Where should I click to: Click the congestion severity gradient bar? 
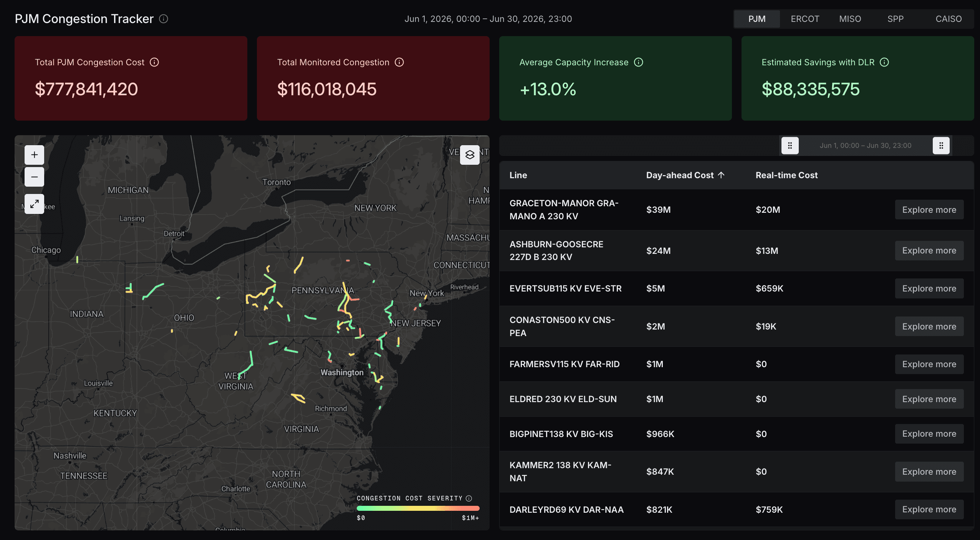(418, 508)
